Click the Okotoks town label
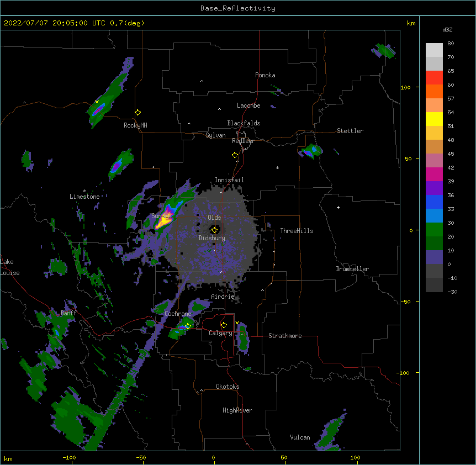Viewport: 476px width, 465px height. 228,387
